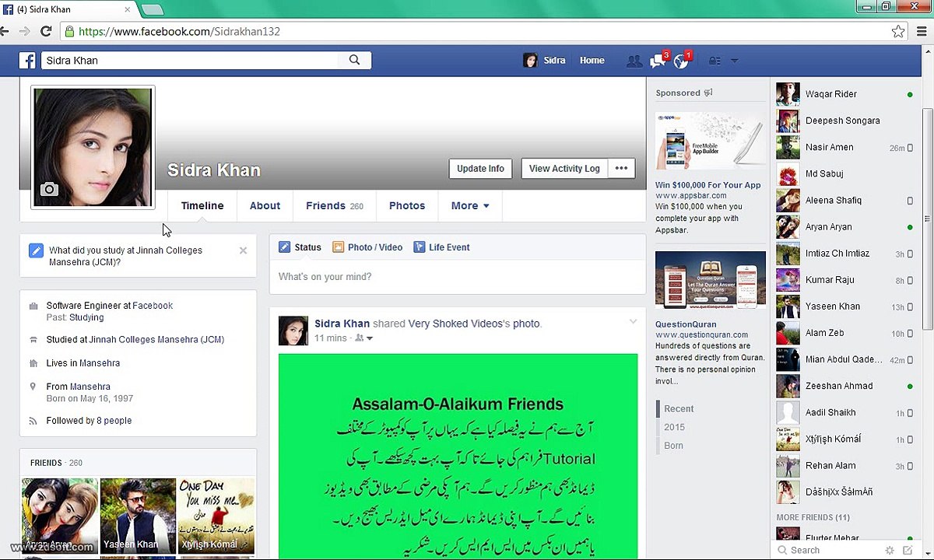
Task: Open the notifications globe icon
Action: [x=682, y=60]
